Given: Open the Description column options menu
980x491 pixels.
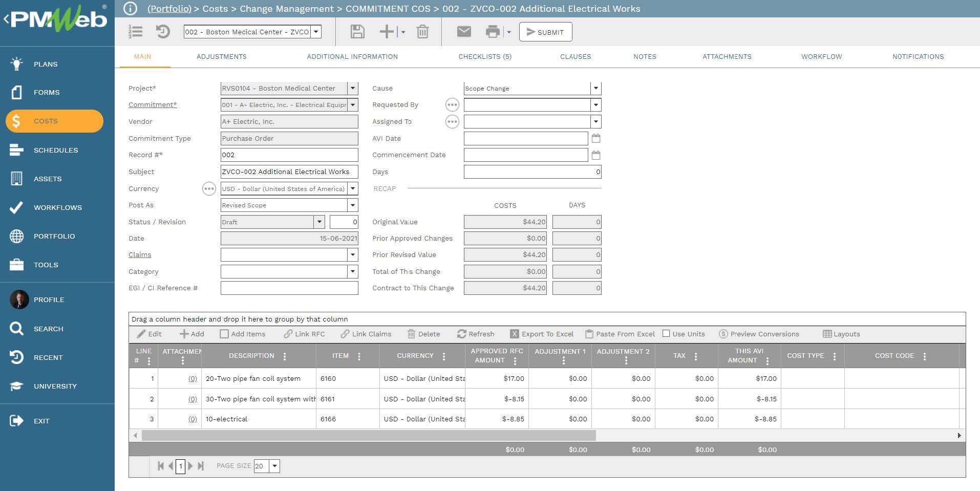Looking at the screenshot, I should (285, 356).
